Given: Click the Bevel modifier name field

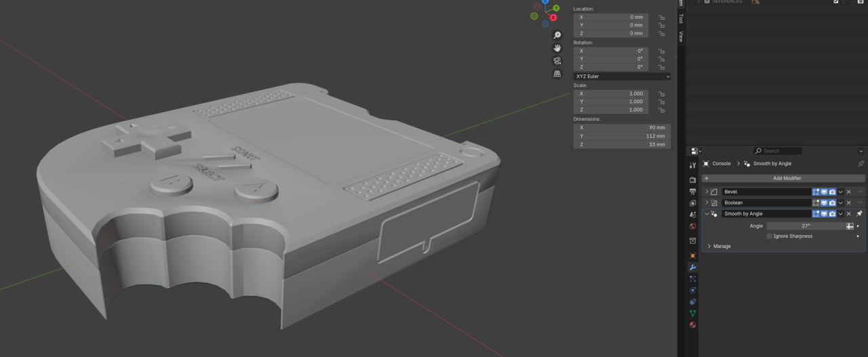Looking at the screenshot, I should pos(766,192).
